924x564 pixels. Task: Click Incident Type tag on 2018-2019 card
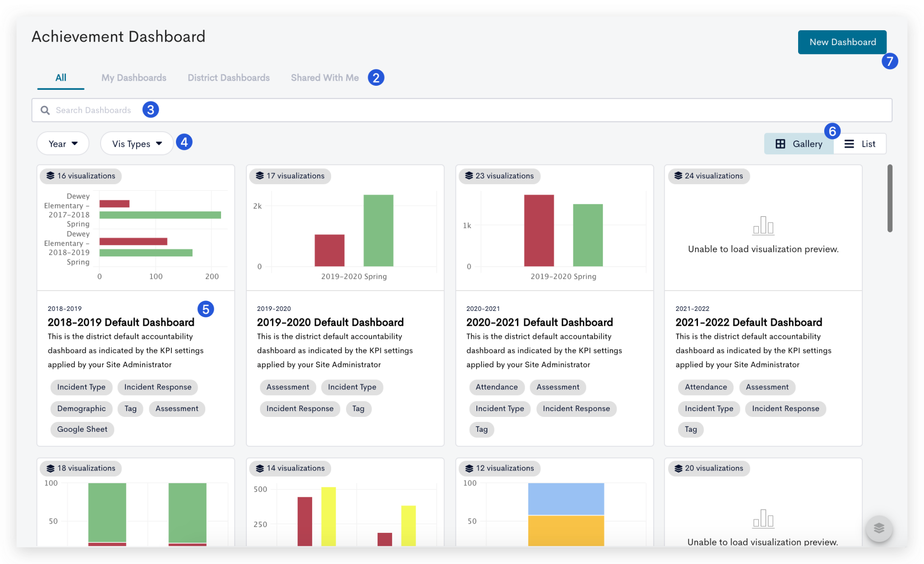pos(81,387)
